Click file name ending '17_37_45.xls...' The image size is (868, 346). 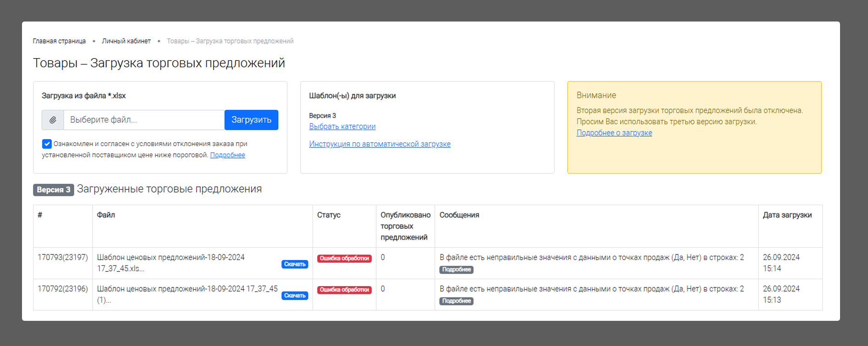[x=170, y=263]
